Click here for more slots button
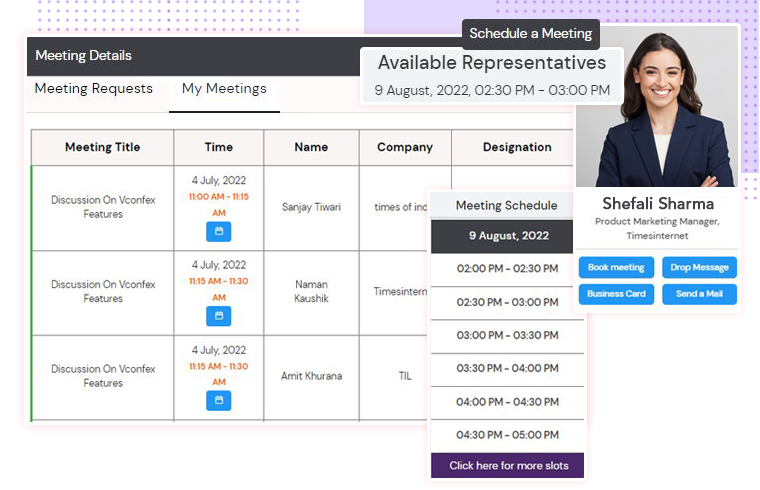Screen dimensions: 760x490 (x=508, y=466)
